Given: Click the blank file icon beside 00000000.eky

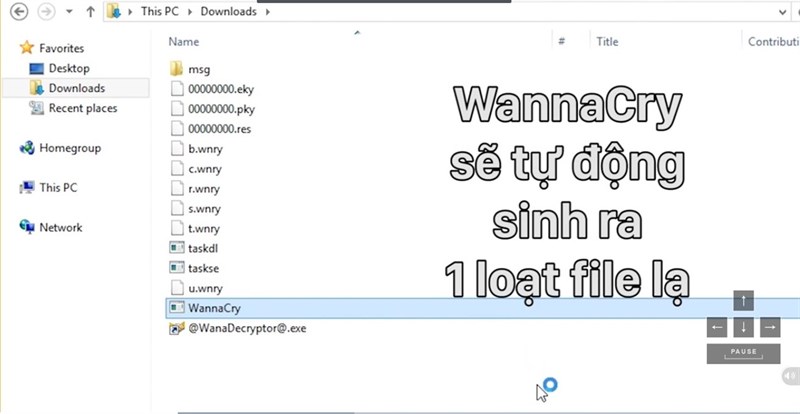Looking at the screenshot, I should click(177, 89).
